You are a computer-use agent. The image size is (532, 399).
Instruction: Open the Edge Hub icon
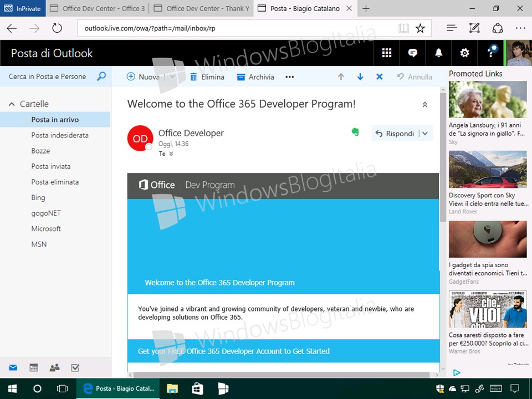coord(452,28)
